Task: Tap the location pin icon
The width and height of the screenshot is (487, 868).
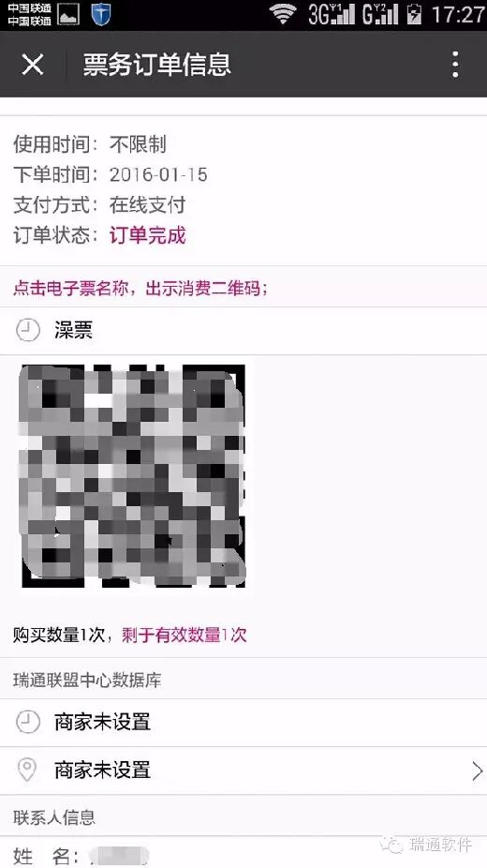Action: 28,770
